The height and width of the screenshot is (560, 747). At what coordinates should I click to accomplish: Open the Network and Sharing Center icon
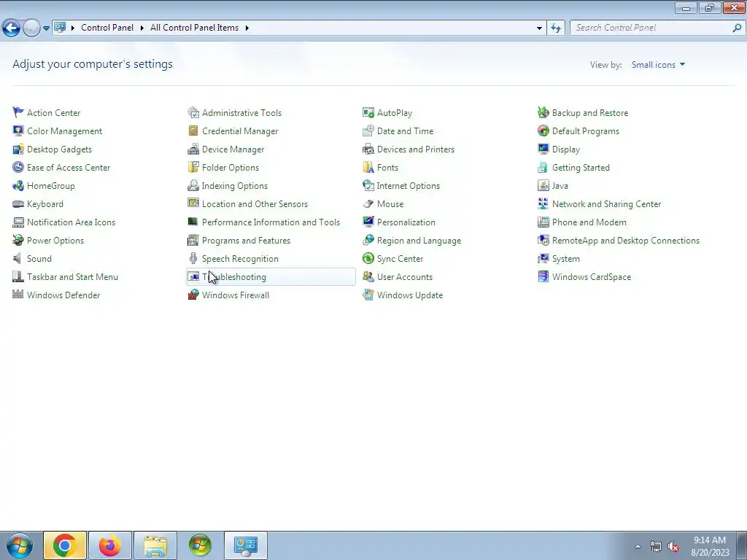click(543, 204)
